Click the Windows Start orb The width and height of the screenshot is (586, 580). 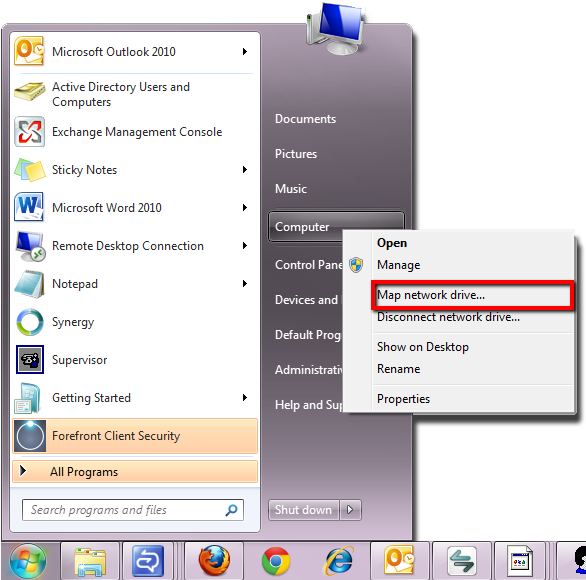point(27,561)
